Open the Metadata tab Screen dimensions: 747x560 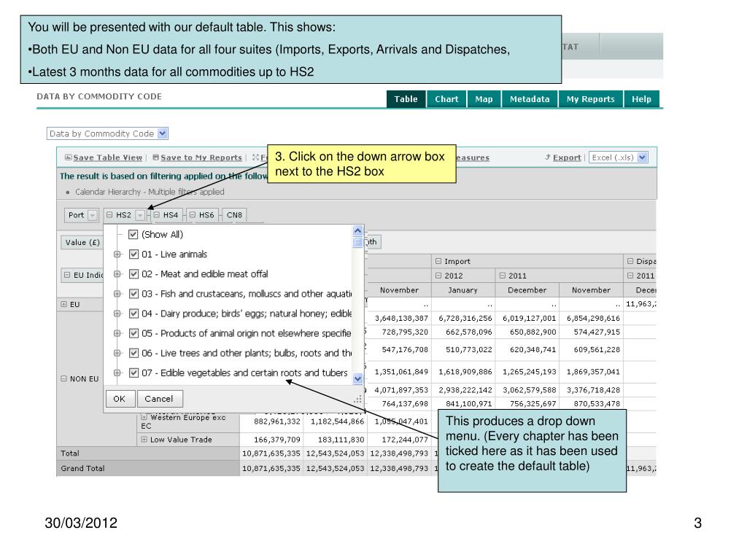click(x=530, y=99)
